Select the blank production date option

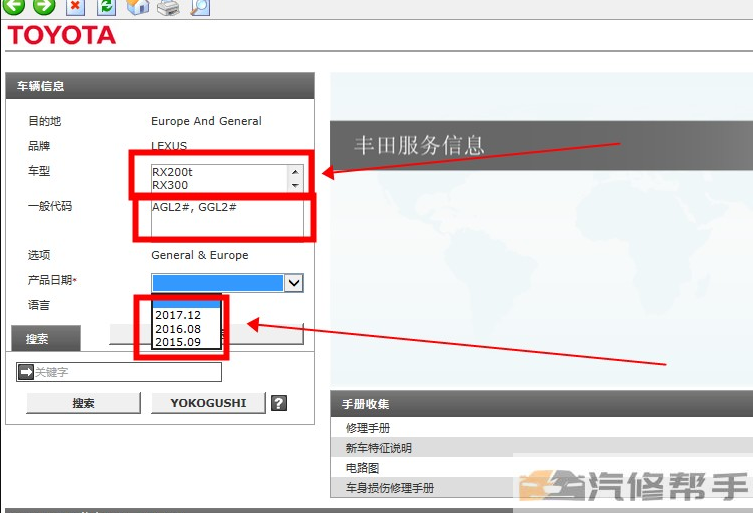186,304
